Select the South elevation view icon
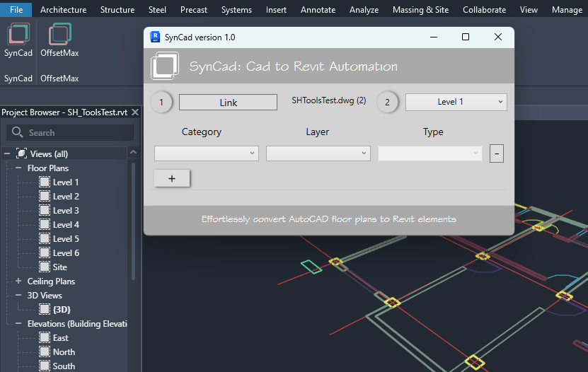 click(x=45, y=366)
